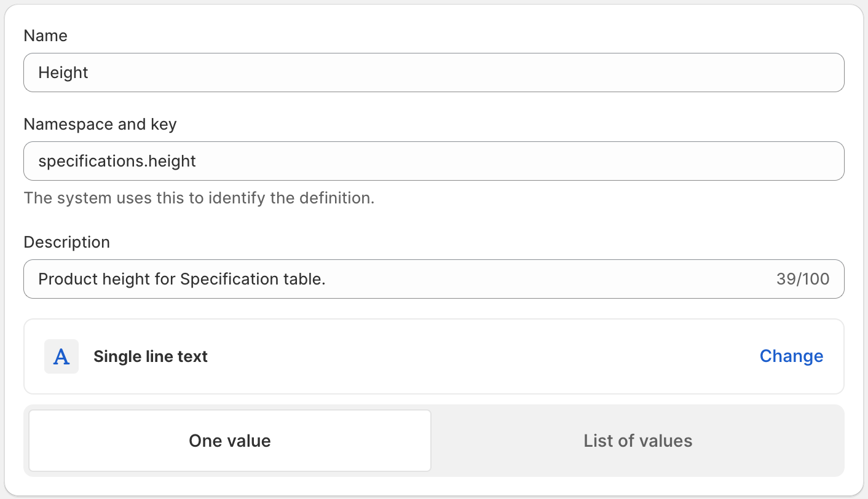Select the List of values option

(638, 441)
